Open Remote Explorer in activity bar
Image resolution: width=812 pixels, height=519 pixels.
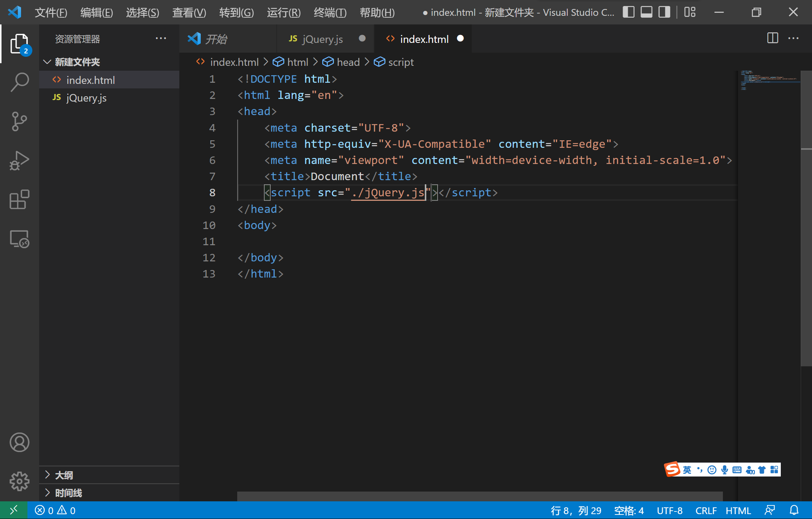coord(19,239)
